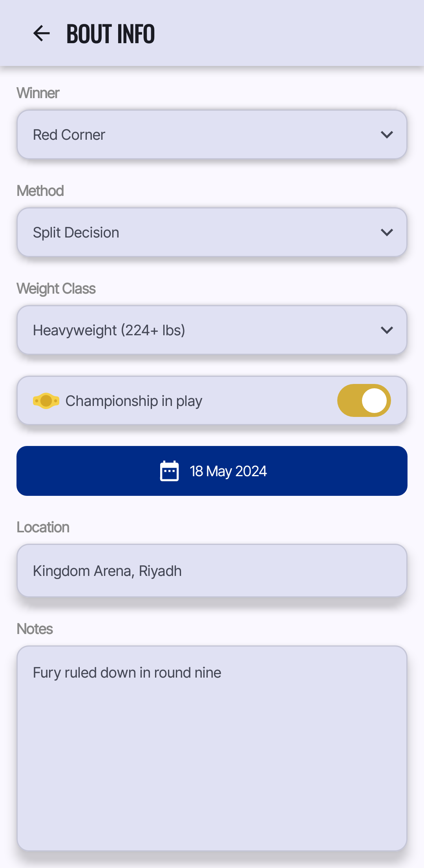Screen dimensions: 424x868
Task: Click the Location field label
Action: pos(43,527)
